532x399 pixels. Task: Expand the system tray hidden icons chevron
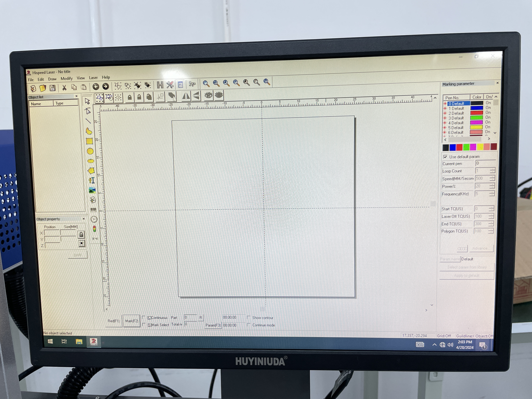pos(434,345)
